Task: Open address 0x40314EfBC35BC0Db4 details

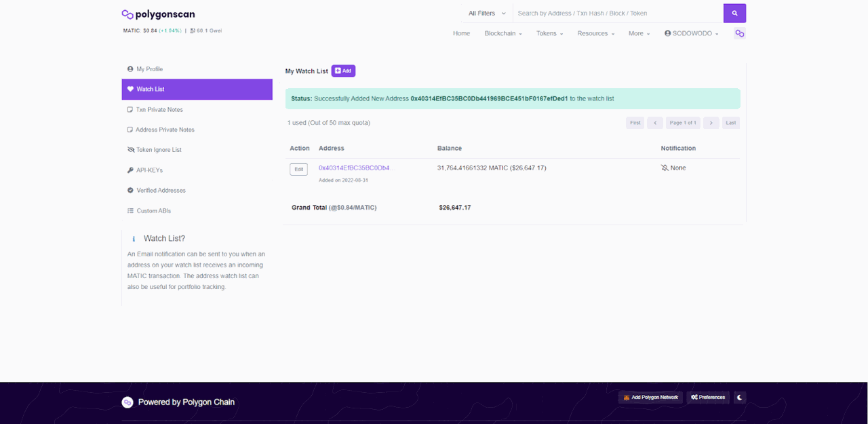Action: click(353, 168)
